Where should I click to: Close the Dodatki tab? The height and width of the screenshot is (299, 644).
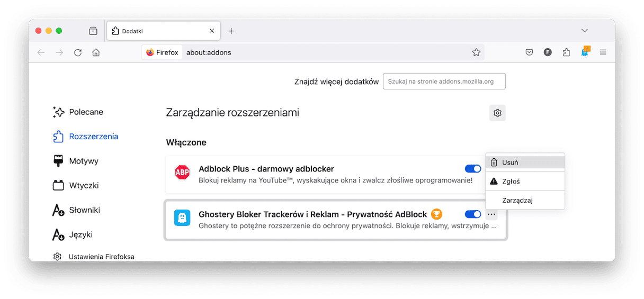pyautogui.click(x=212, y=31)
